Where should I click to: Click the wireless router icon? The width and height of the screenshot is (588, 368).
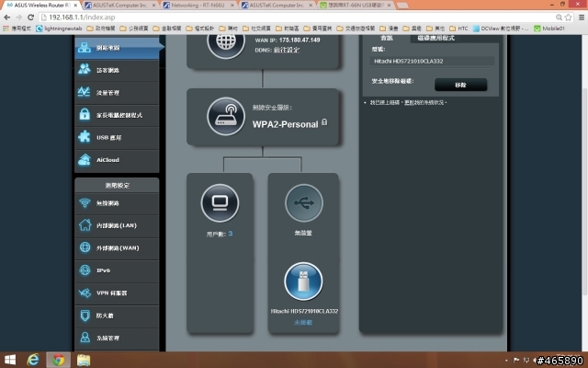pos(226,117)
